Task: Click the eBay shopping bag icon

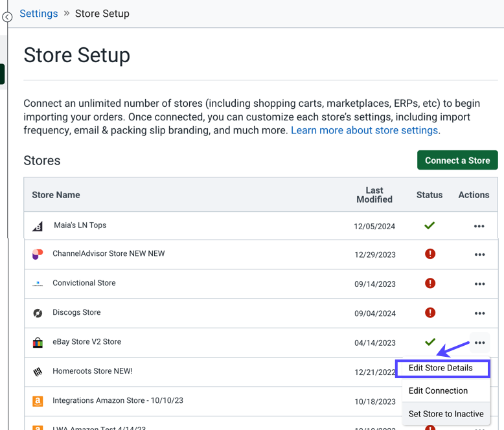Action: click(38, 343)
